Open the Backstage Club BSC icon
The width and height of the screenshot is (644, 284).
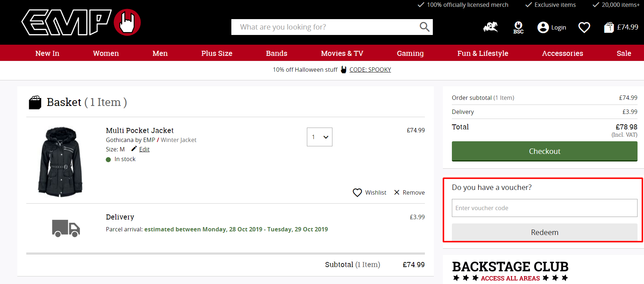click(x=518, y=27)
